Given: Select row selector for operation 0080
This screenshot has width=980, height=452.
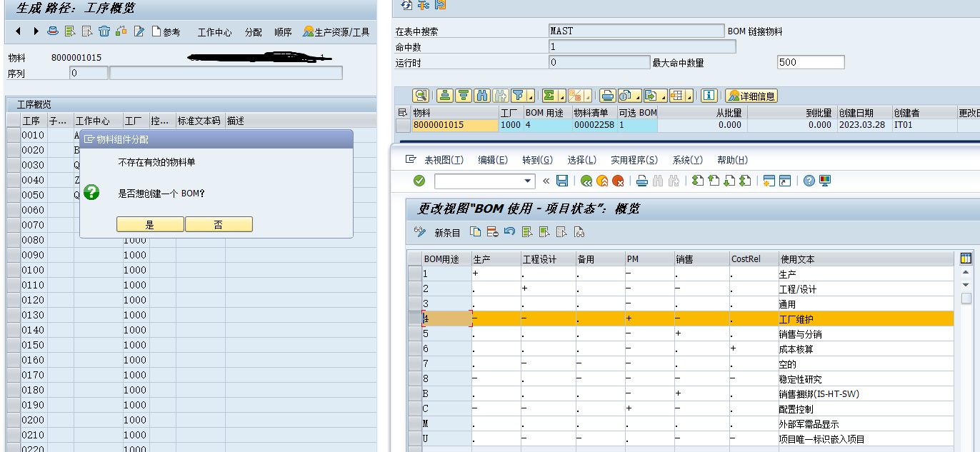Looking at the screenshot, I should tap(14, 240).
